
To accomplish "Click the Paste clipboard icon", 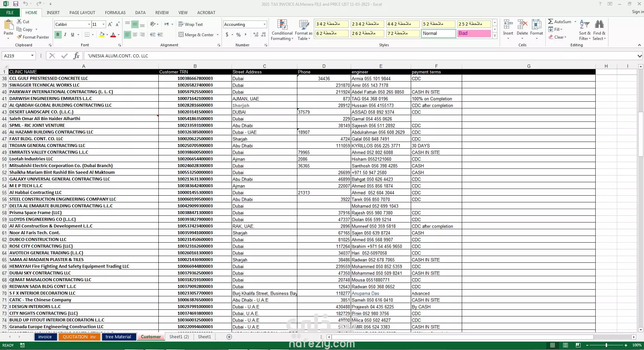I will pos(8,25).
